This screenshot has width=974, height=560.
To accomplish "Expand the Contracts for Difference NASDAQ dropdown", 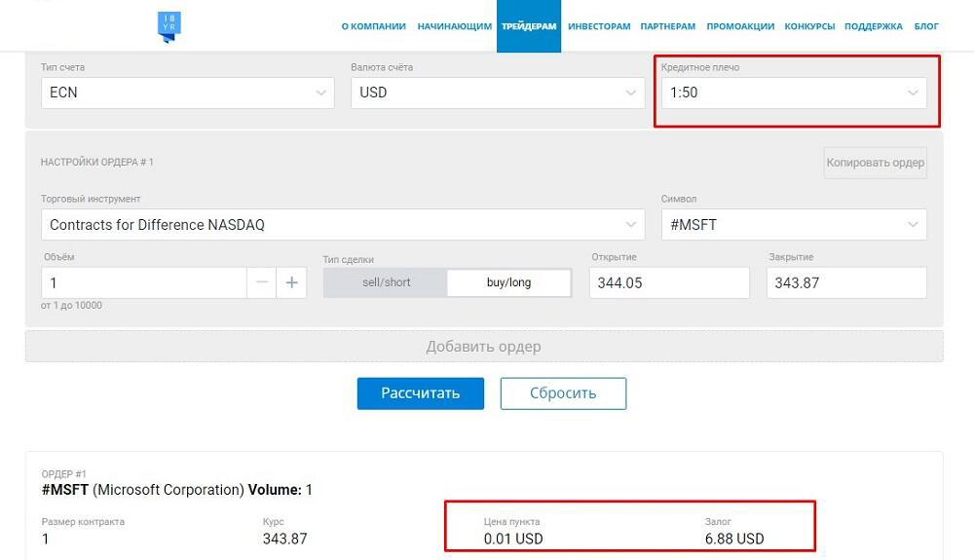I will point(343,225).
